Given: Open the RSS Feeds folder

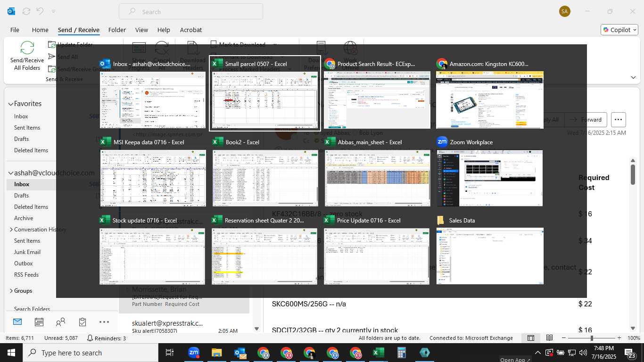Looking at the screenshot, I should click(26, 275).
